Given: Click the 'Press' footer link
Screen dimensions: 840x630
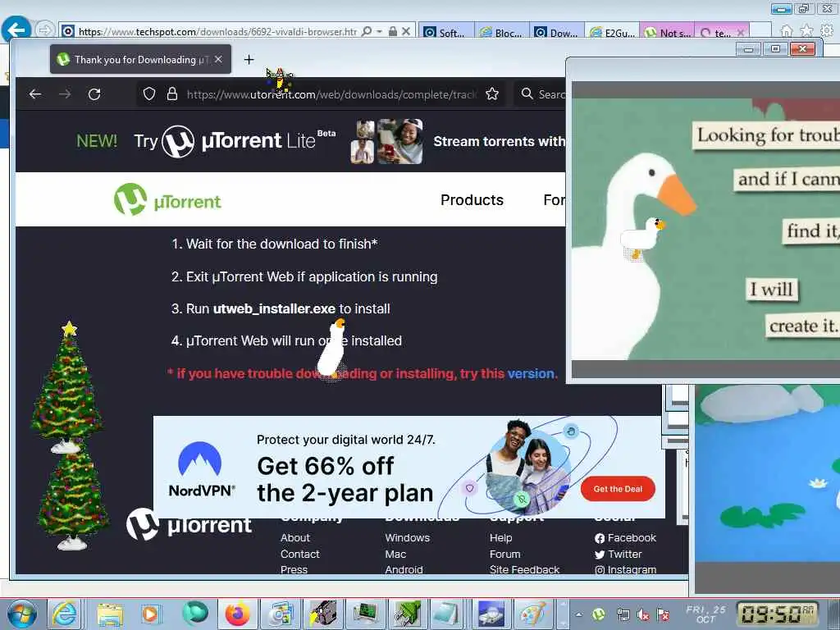Looking at the screenshot, I should pos(294,569).
